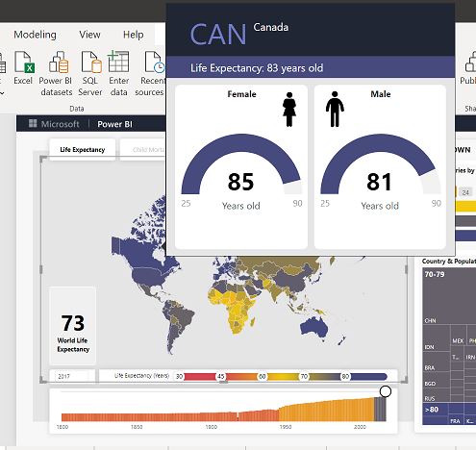Open the View ribbon tab
The height and width of the screenshot is (450, 476).
pos(89,35)
